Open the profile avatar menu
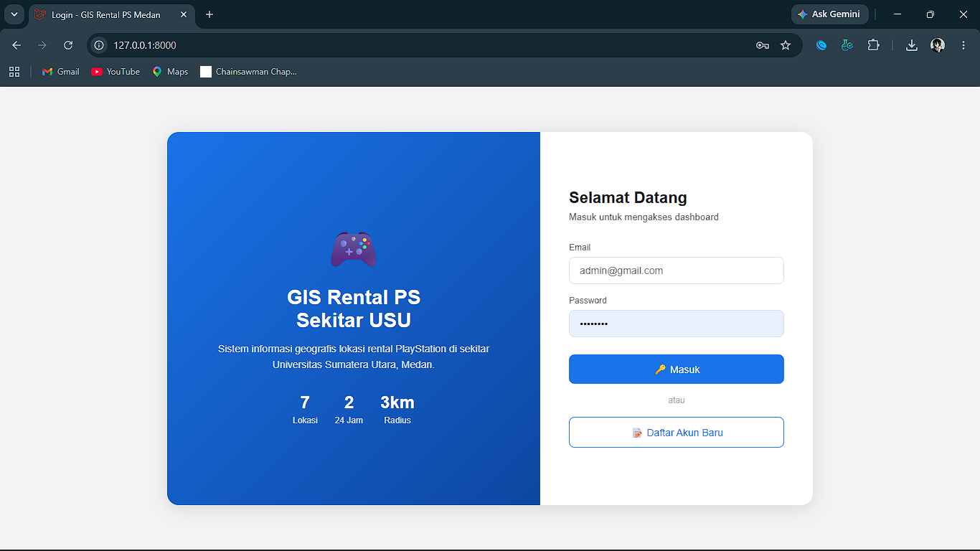980x551 pixels. pos(938,45)
